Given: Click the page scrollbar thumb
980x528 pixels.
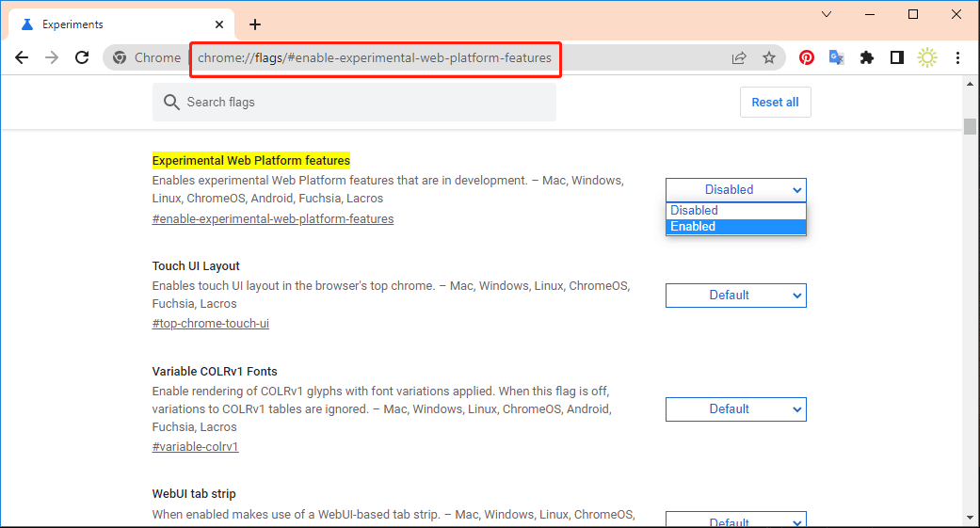Looking at the screenshot, I should click(970, 126).
